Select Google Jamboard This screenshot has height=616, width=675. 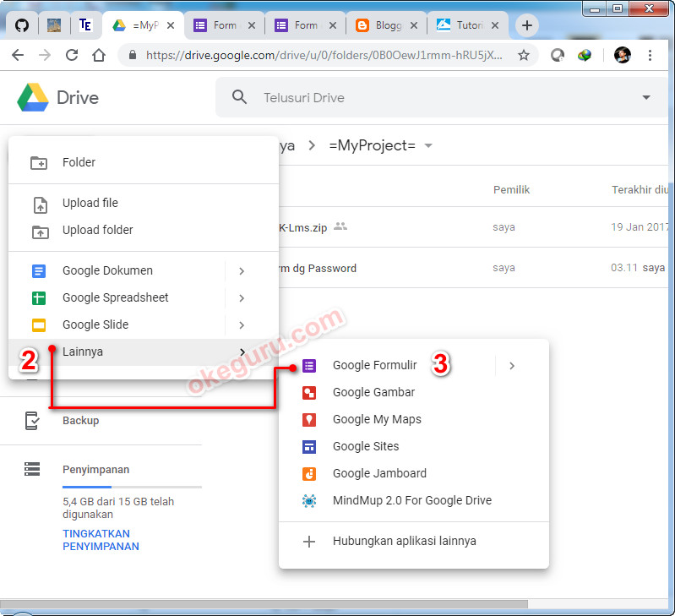pyautogui.click(x=414, y=473)
